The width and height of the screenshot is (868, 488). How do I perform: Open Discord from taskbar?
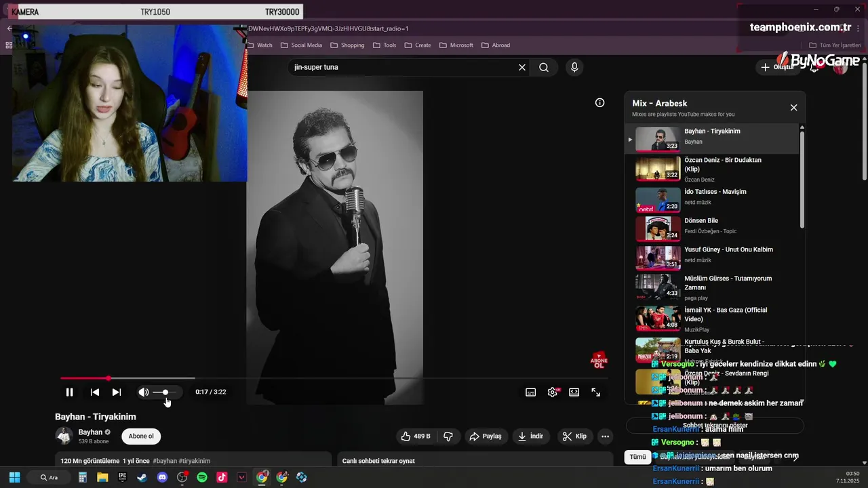[x=162, y=477]
